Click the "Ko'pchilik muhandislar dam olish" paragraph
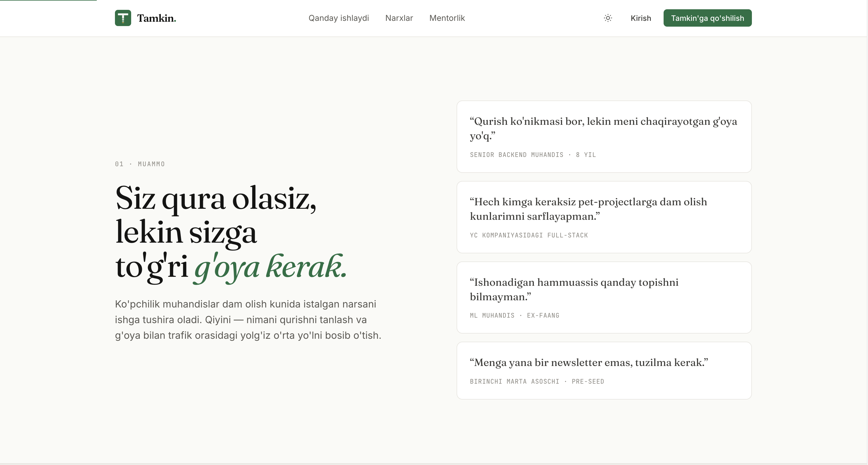Viewport: 868px width, 465px height. [x=248, y=320]
